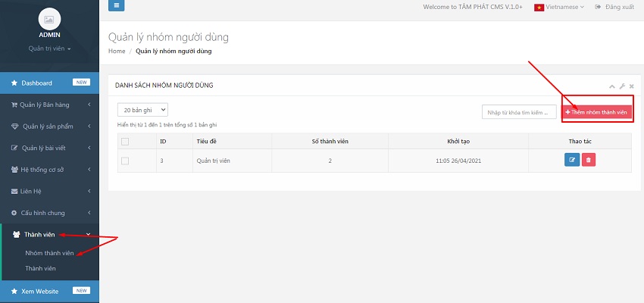Collapse the panel with the chevron-up icon

[x=612, y=86]
